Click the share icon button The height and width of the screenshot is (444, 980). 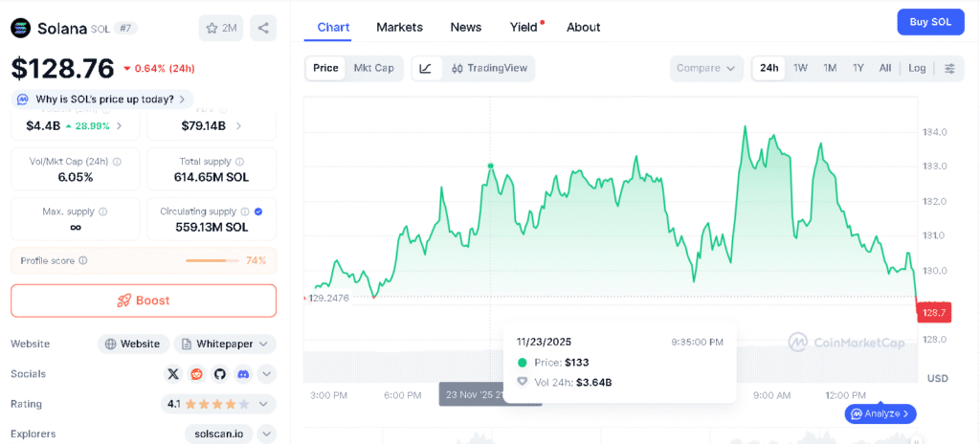pyautogui.click(x=263, y=28)
